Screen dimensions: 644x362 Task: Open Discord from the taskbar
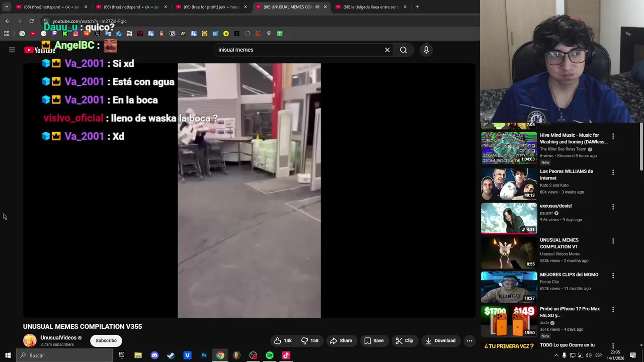(x=154, y=355)
